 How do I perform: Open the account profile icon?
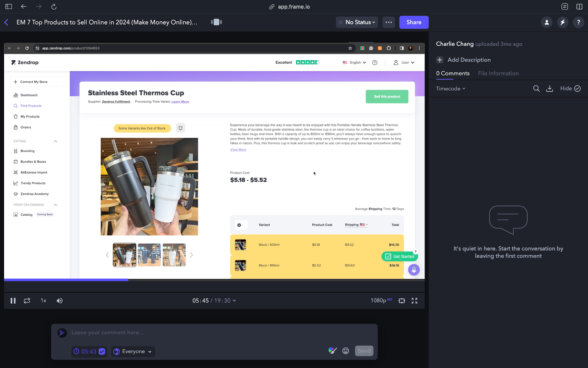pos(546,22)
